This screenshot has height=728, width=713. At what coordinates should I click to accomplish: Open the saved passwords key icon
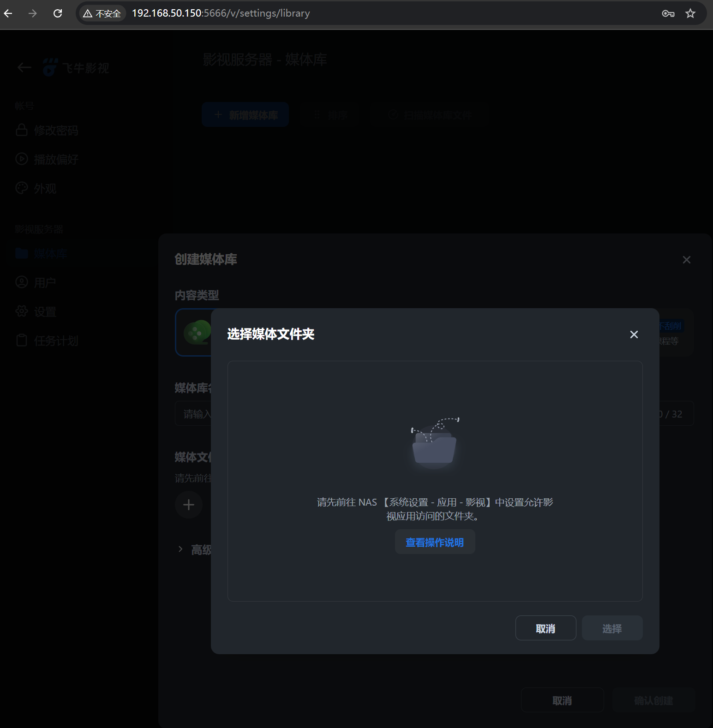pyautogui.click(x=668, y=13)
